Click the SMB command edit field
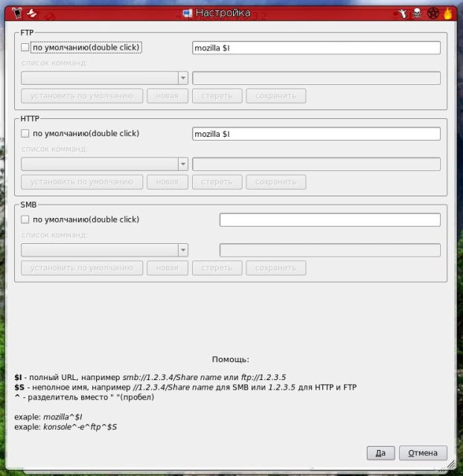Viewport: 463px width, 476px height. pos(330,250)
